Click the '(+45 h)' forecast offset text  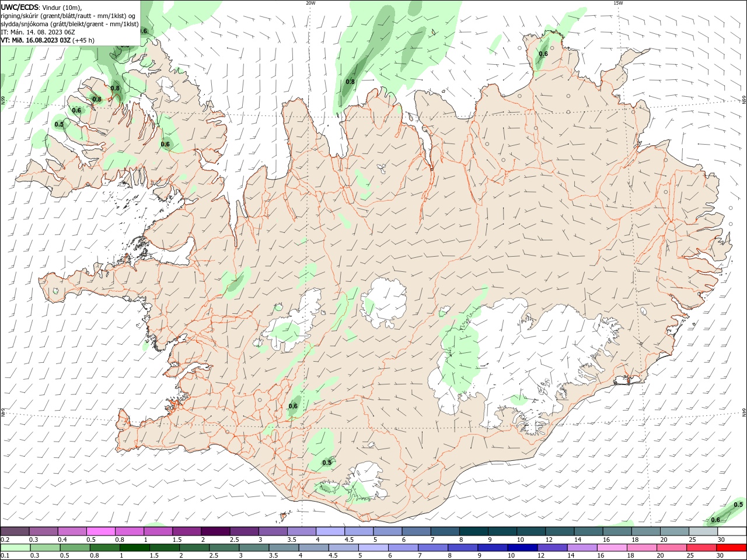84,40
